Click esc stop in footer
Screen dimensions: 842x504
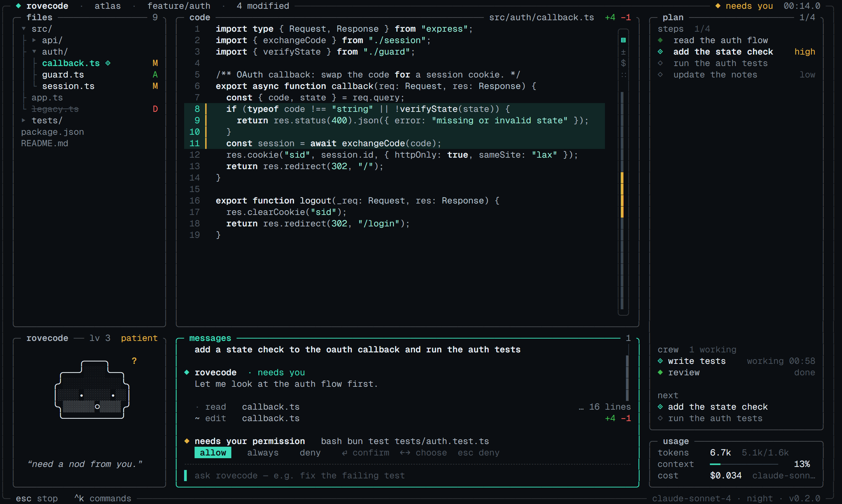click(x=37, y=499)
